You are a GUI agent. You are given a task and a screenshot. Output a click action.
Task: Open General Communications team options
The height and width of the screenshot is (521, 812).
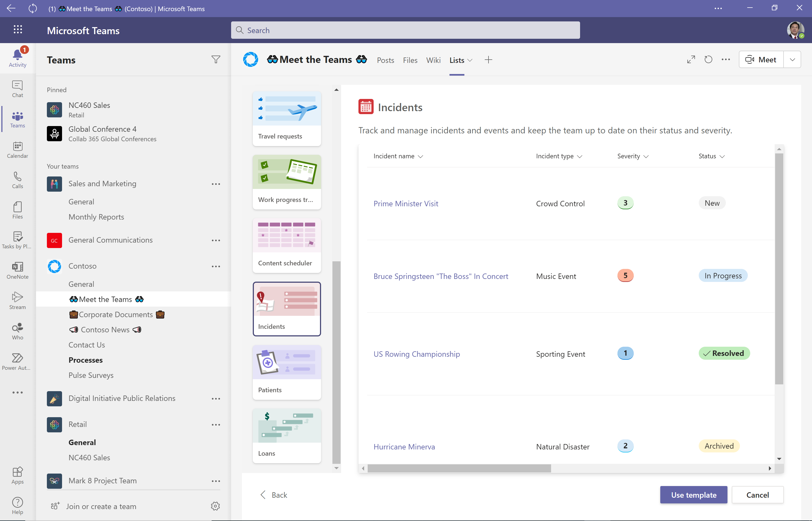216,240
